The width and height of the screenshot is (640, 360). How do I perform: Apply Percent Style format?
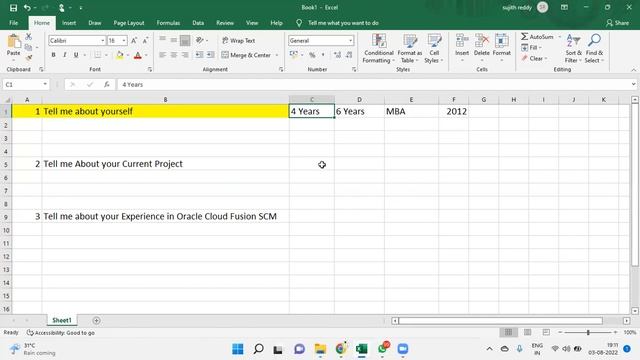(312, 55)
